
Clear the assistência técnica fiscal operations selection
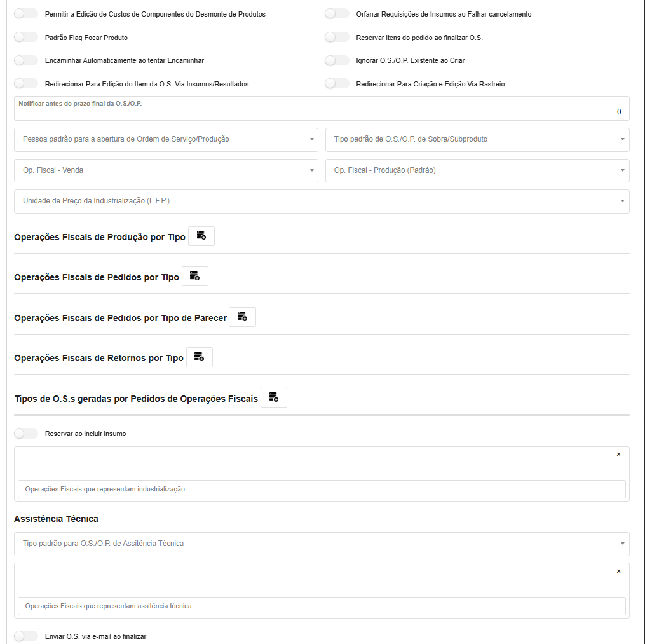(618, 571)
